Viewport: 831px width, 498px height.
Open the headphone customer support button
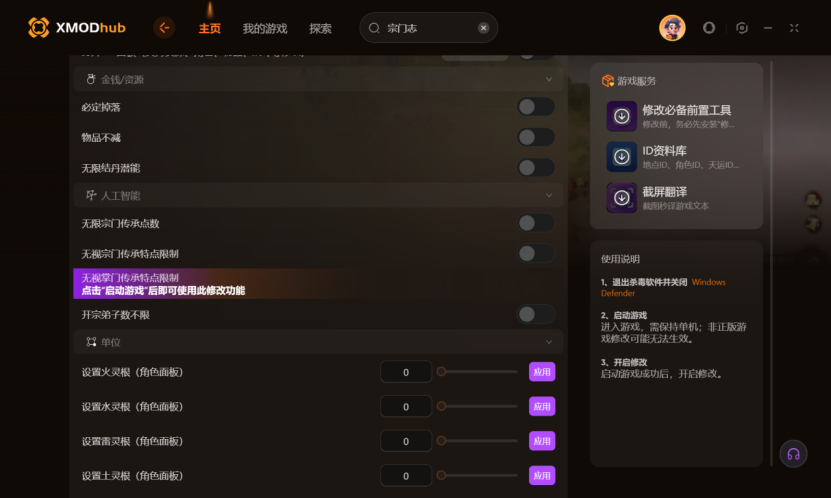click(793, 454)
